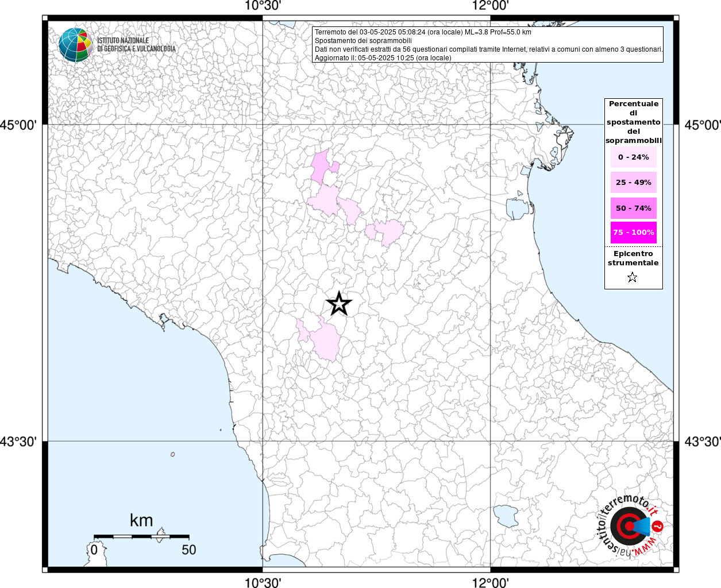721x588 pixels.
Task: Select the 75 - 100% legend swatch
Action: pyautogui.click(x=634, y=232)
